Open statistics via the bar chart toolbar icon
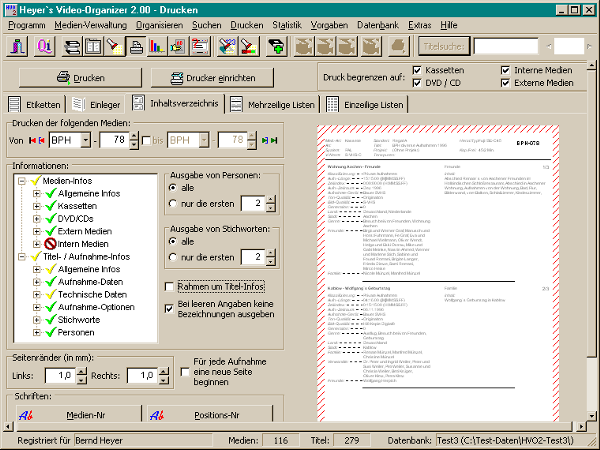 point(156,46)
